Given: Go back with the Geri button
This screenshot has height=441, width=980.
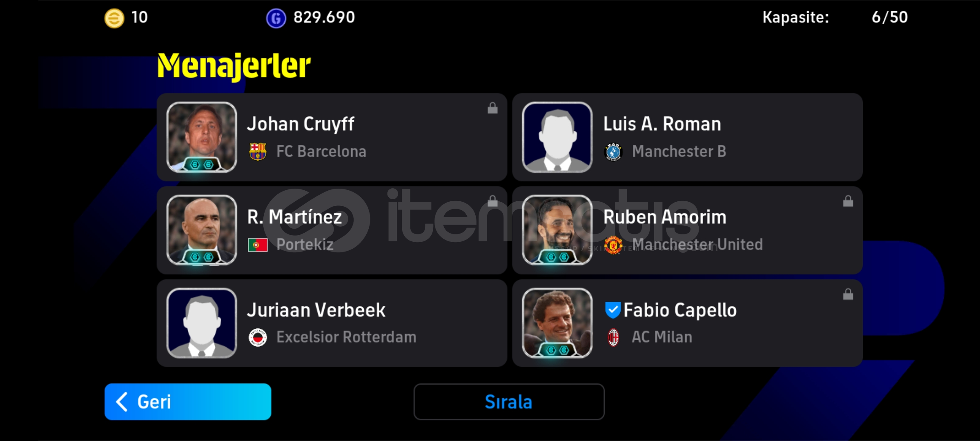Looking at the screenshot, I should point(188,402).
